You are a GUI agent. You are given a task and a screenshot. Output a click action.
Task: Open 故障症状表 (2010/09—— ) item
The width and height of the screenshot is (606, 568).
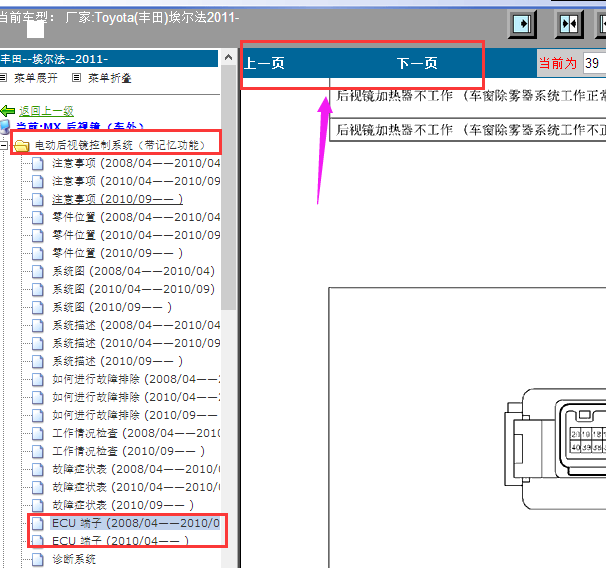(x=123, y=505)
